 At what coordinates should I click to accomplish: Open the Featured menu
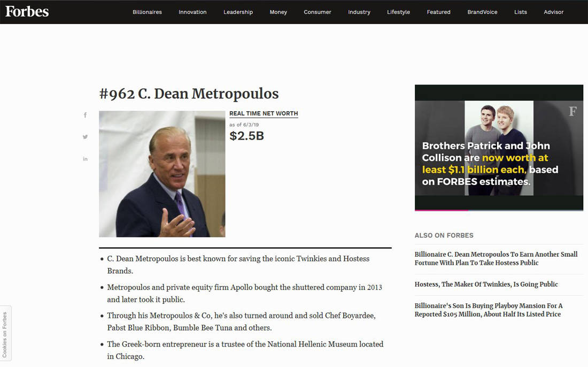tap(438, 12)
